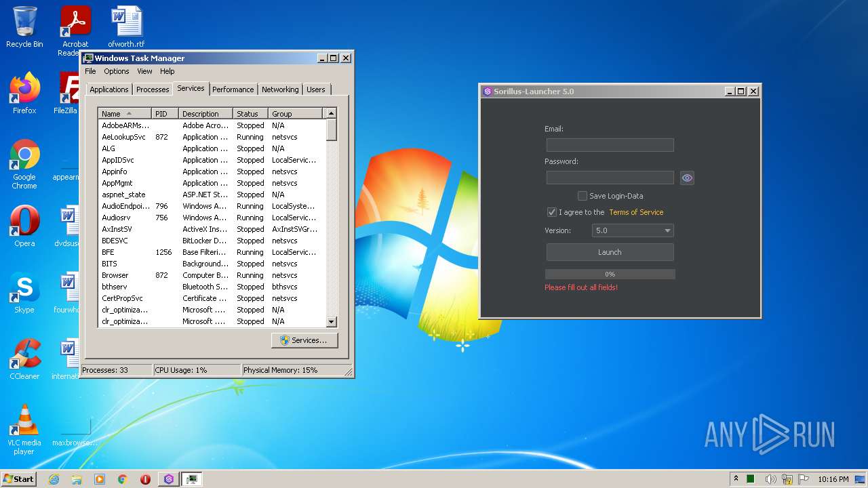
Task: Click the network tray icon
Action: [x=787, y=479]
